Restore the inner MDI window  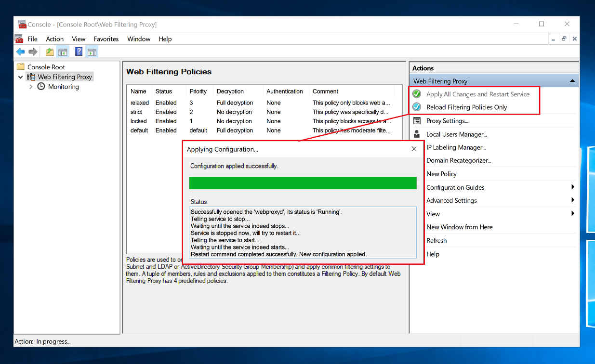coord(564,39)
